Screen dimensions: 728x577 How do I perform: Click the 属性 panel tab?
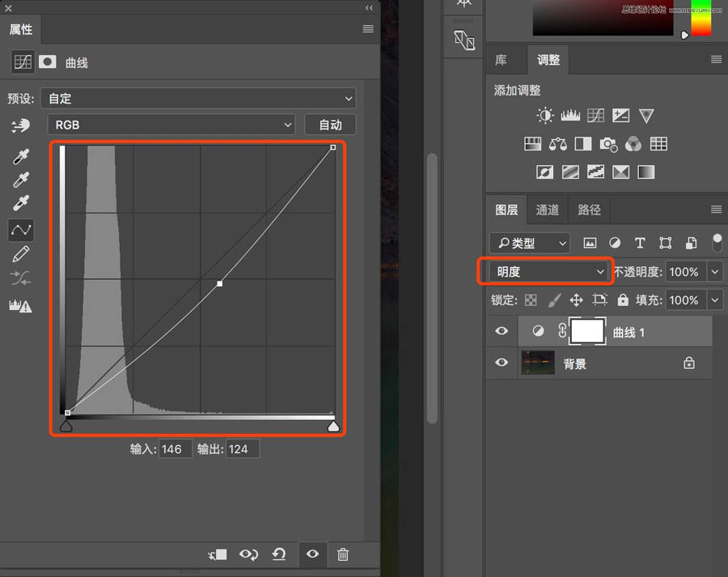tap(21, 29)
